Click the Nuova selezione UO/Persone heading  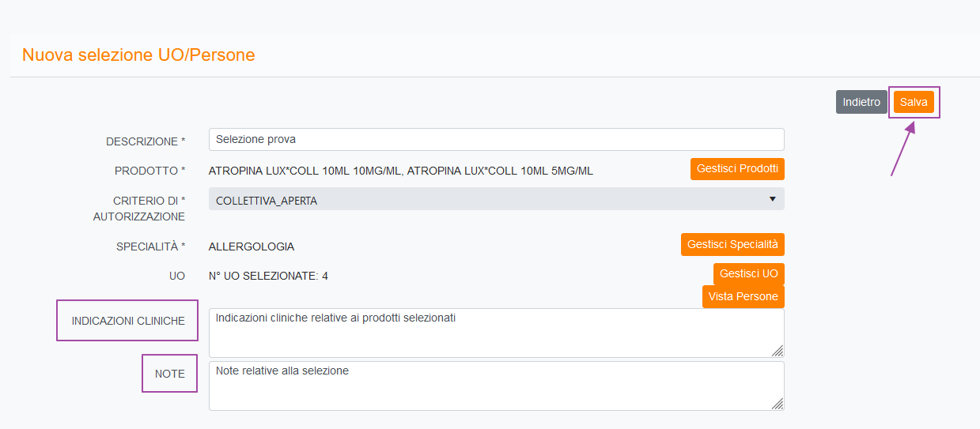coord(138,55)
